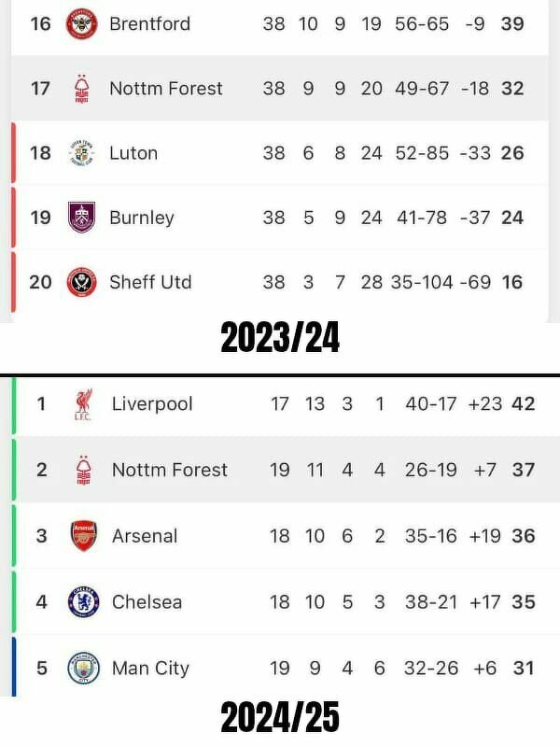Click Arsenal's +19 goal difference
The height and width of the screenshot is (747, 560).
484,536
